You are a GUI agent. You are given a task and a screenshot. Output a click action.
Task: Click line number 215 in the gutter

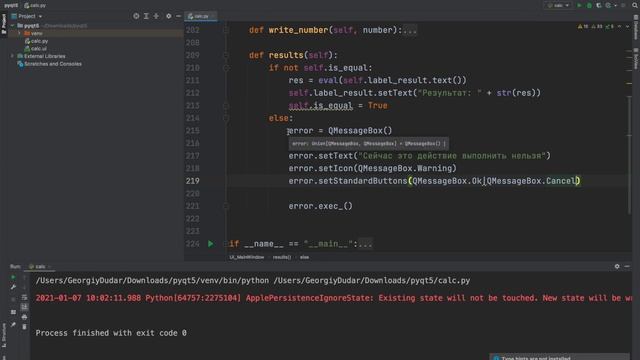pos(193,131)
